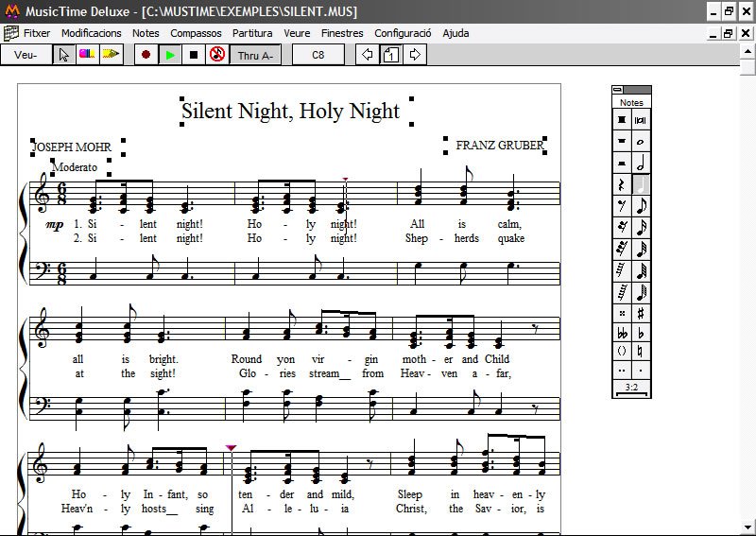The height and width of the screenshot is (536, 756).
Task: Select the double whole note (breve)
Action: [641, 120]
